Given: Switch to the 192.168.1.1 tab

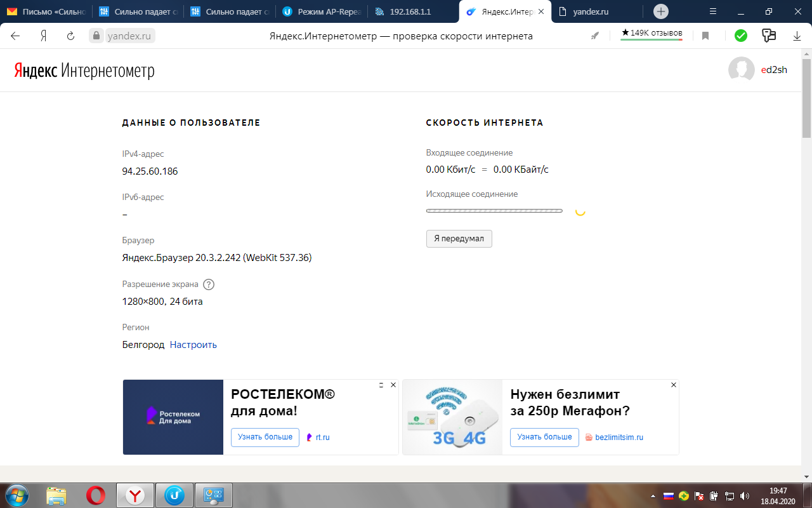Looking at the screenshot, I should (x=412, y=11).
